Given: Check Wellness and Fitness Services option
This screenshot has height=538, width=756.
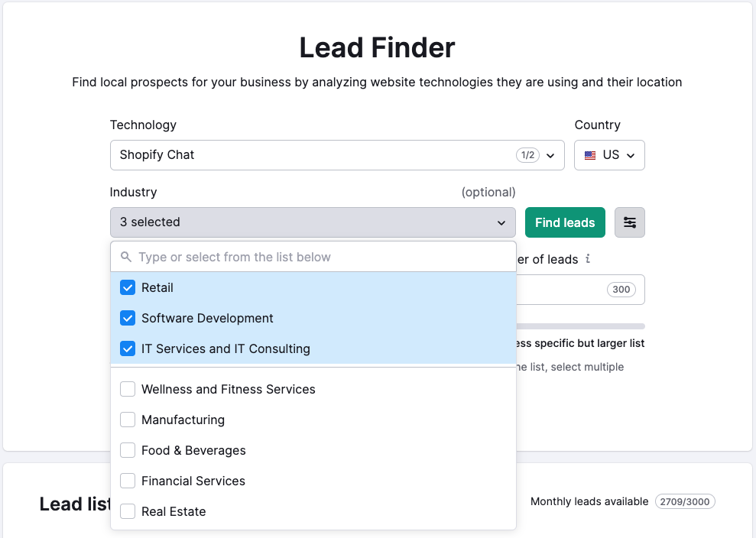Looking at the screenshot, I should (x=128, y=389).
